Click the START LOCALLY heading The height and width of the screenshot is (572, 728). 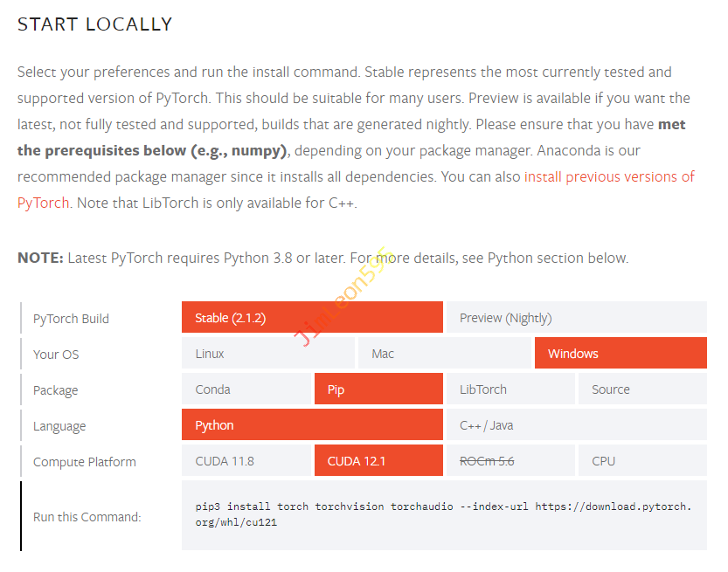(95, 24)
